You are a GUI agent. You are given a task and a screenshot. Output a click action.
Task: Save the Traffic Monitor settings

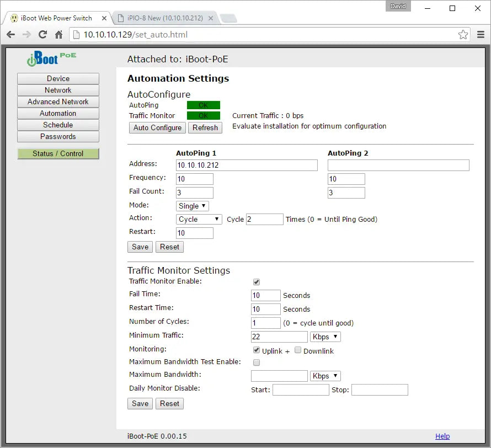pyautogui.click(x=140, y=403)
